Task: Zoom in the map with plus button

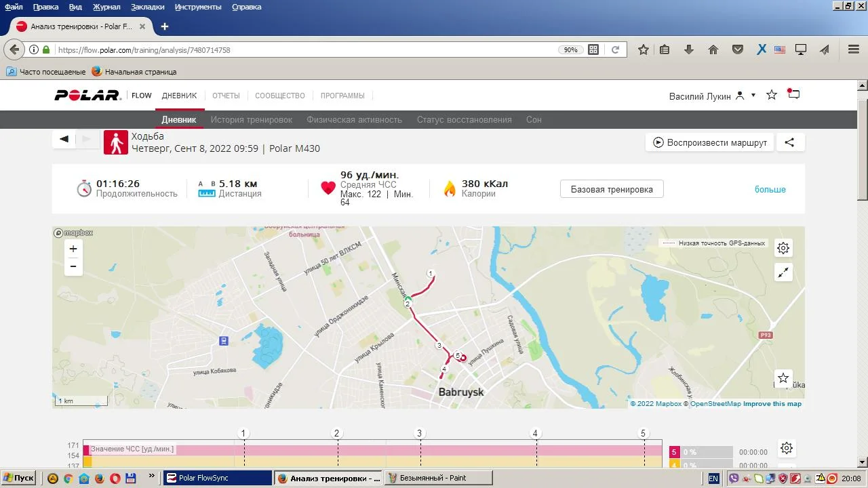Action: pyautogui.click(x=73, y=249)
